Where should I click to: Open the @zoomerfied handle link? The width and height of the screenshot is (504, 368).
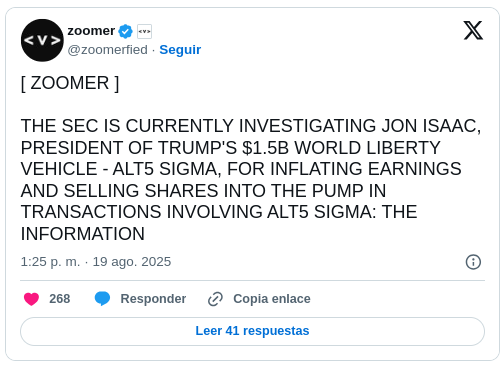107,50
